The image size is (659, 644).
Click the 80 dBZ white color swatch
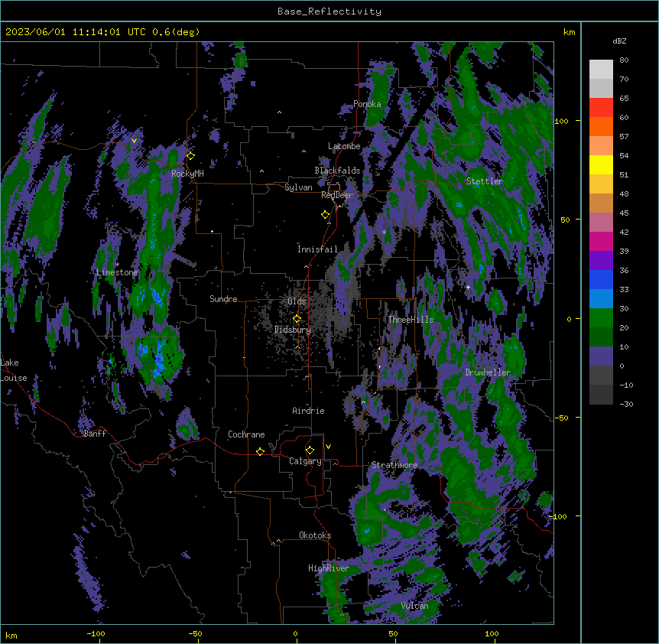point(601,70)
